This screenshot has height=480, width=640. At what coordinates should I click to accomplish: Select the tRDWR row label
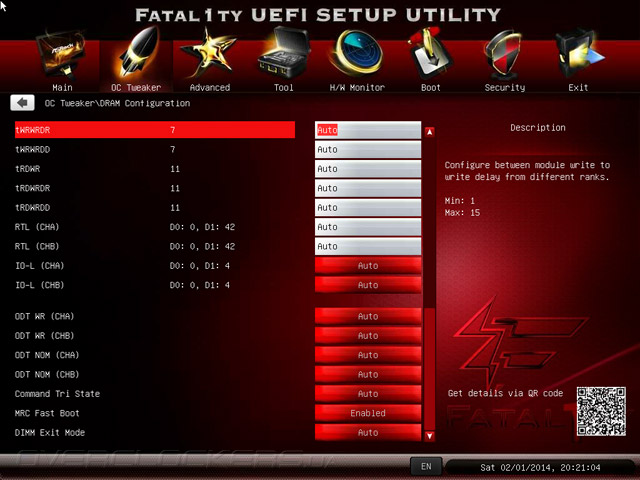28,169
